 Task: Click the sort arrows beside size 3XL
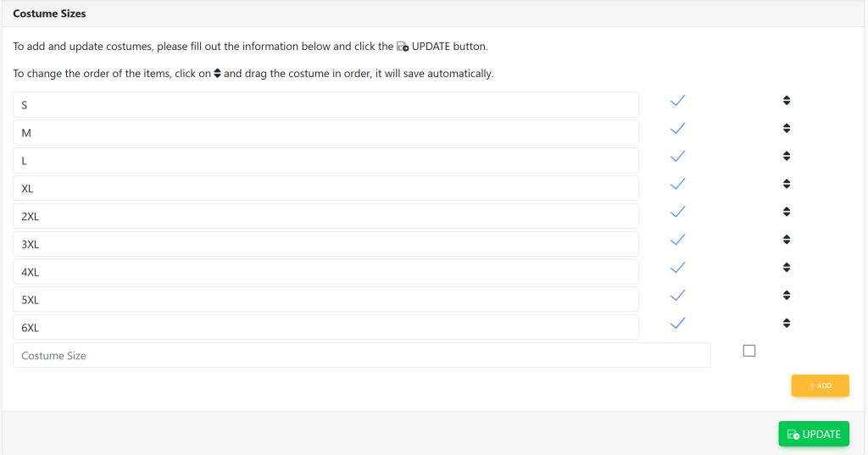pos(787,240)
